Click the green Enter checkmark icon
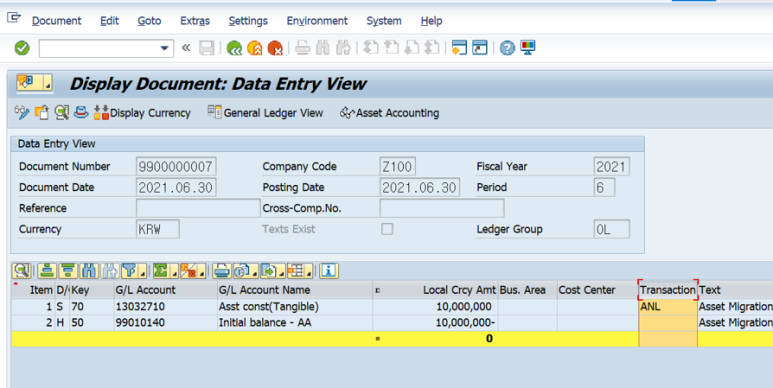 pos(22,48)
